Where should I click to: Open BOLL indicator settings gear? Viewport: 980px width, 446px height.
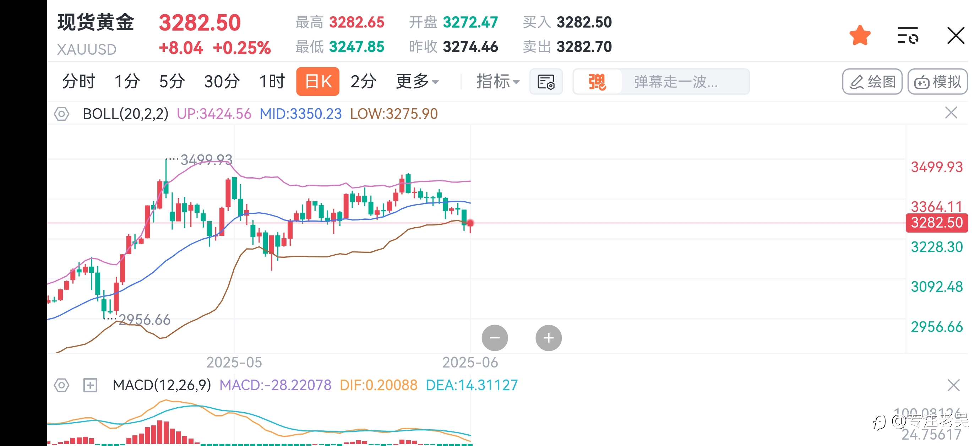(61, 114)
